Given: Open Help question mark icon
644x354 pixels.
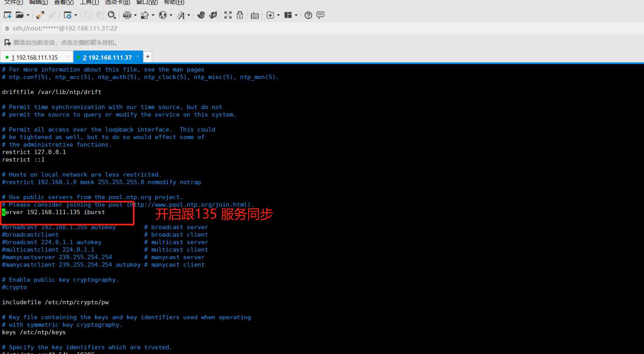Looking at the screenshot, I should click(309, 15).
